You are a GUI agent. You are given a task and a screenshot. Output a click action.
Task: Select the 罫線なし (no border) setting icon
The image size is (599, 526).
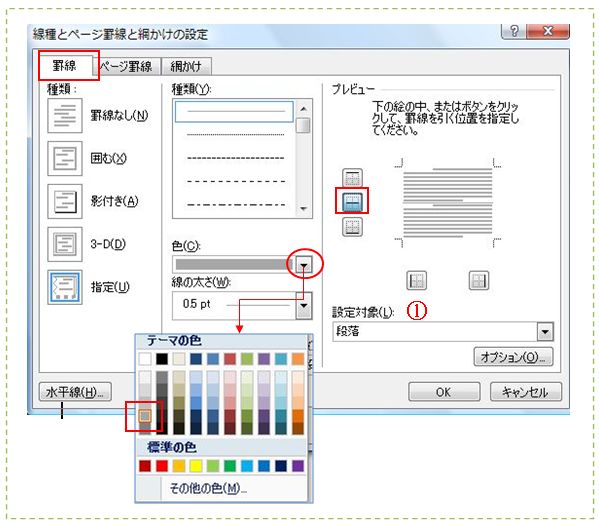(x=65, y=115)
